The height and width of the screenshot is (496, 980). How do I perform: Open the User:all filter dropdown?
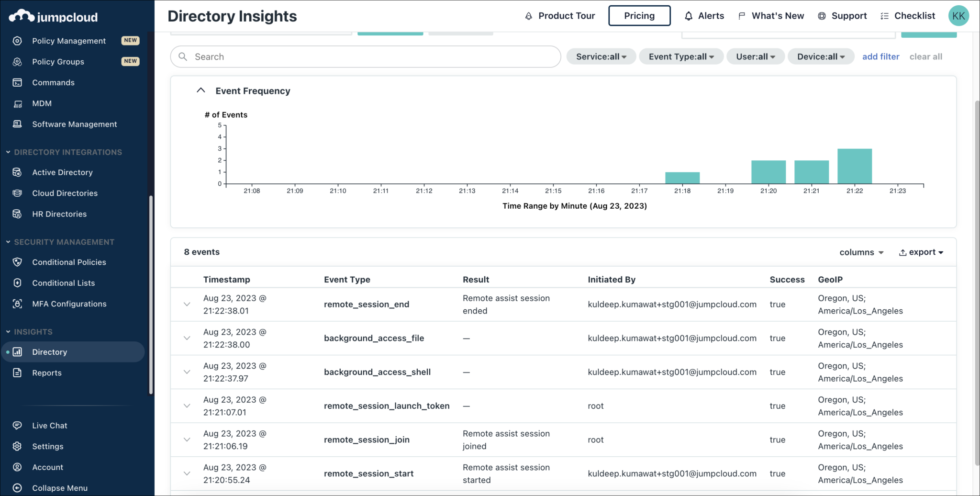point(755,56)
